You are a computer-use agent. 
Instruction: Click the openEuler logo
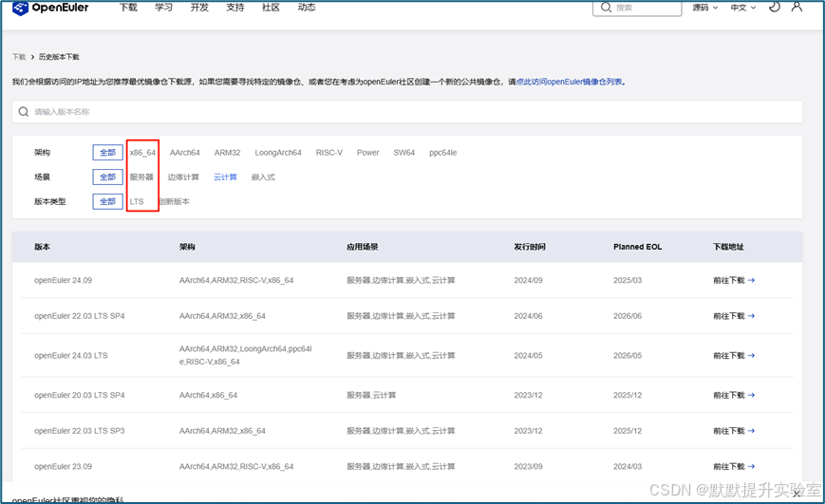click(50, 8)
